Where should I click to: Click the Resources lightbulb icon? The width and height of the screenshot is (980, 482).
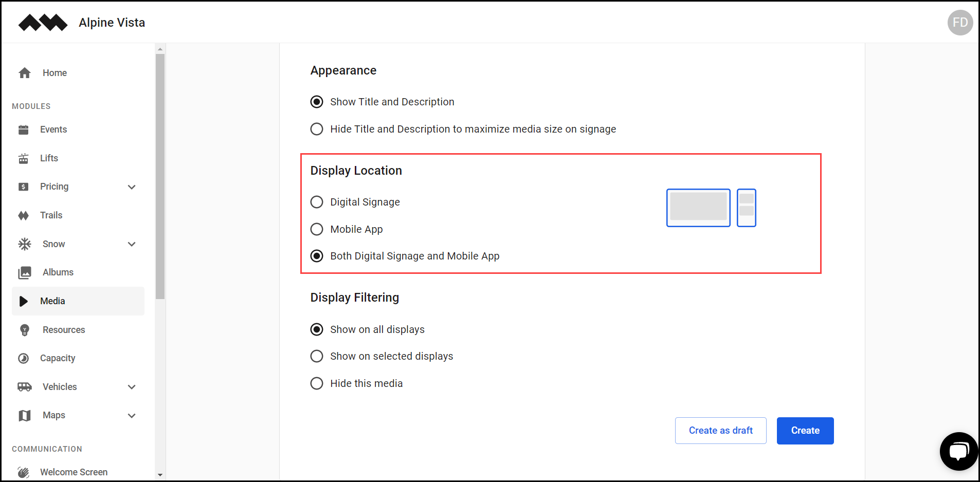pyautogui.click(x=25, y=330)
